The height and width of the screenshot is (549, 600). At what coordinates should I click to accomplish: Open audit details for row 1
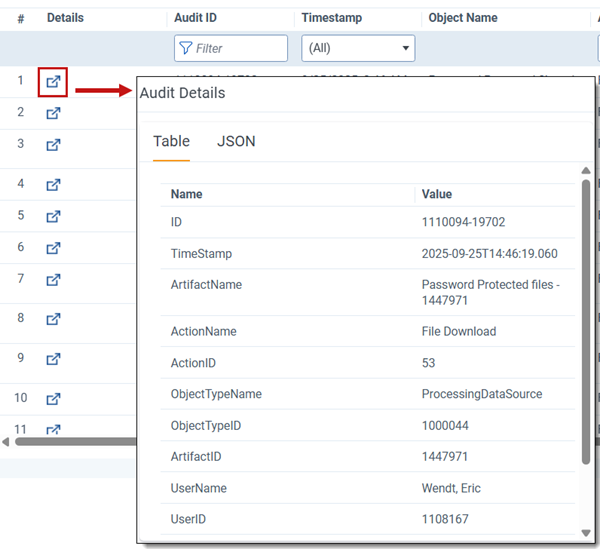coord(53,81)
